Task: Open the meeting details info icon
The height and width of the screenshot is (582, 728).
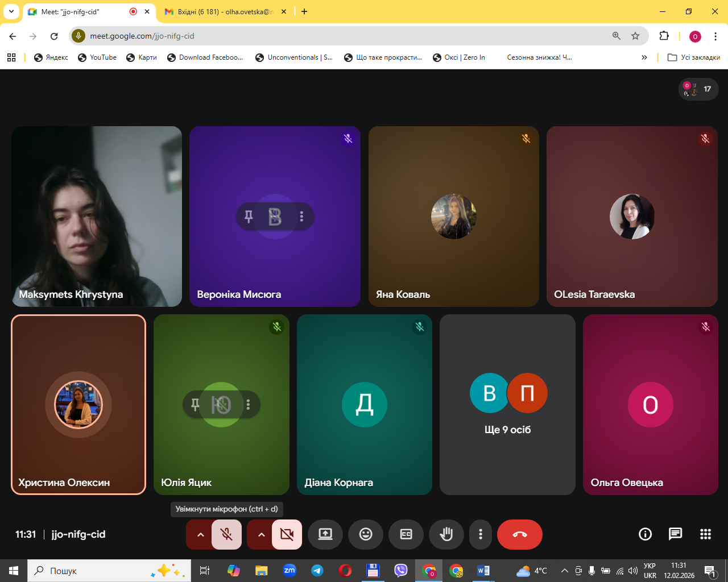Action: (x=645, y=534)
